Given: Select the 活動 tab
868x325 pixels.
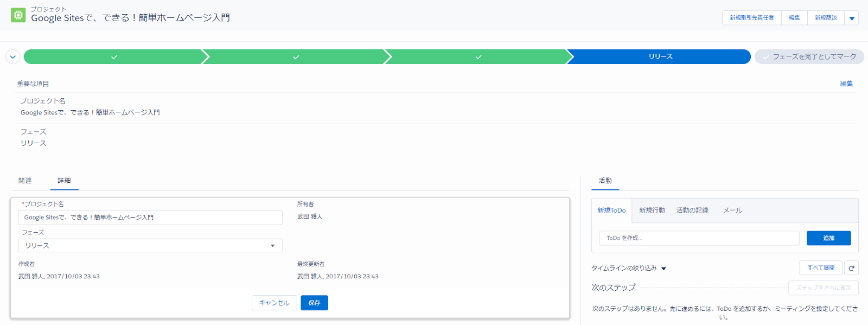Looking at the screenshot, I should tap(605, 181).
